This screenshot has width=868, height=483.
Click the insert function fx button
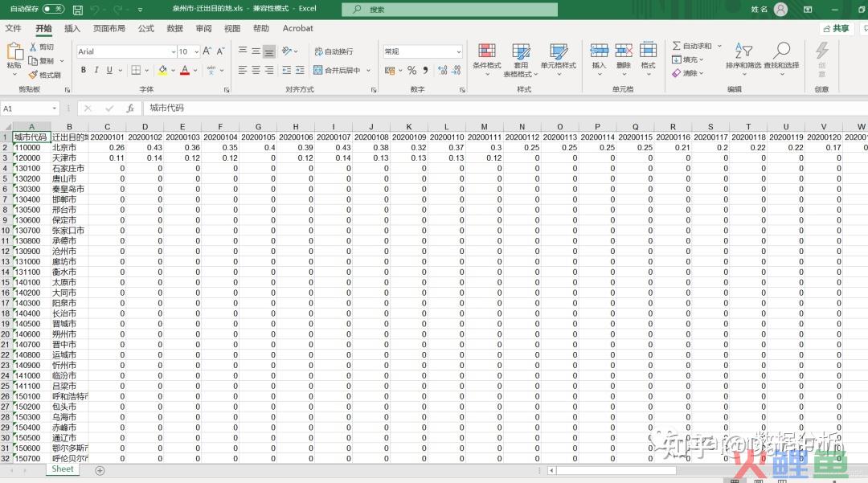[x=130, y=108]
